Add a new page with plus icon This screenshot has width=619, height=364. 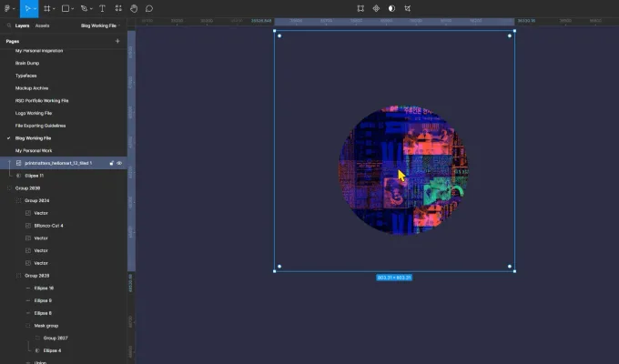pyautogui.click(x=117, y=41)
